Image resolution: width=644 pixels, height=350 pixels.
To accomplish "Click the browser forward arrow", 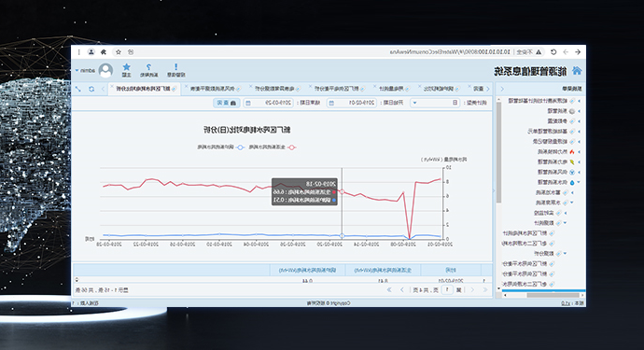I will tap(566, 52).
